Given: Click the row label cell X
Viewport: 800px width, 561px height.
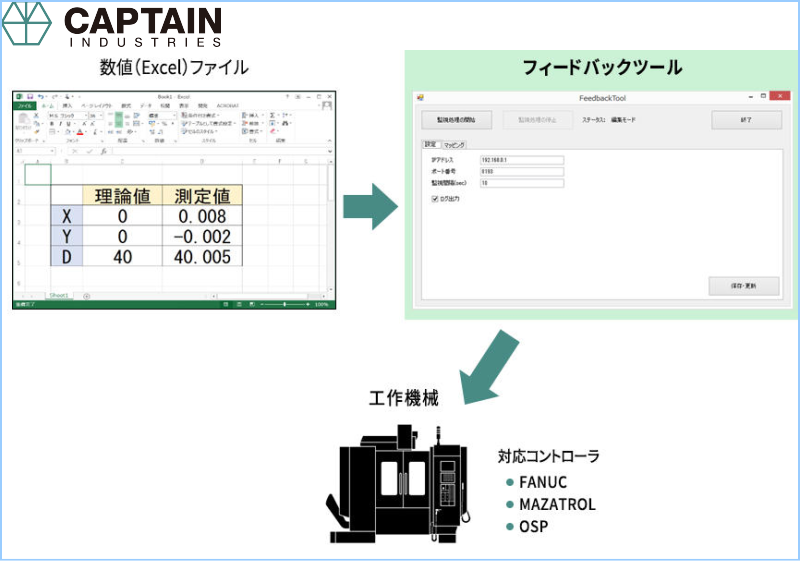Looking at the screenshot, I should (67, 216).
